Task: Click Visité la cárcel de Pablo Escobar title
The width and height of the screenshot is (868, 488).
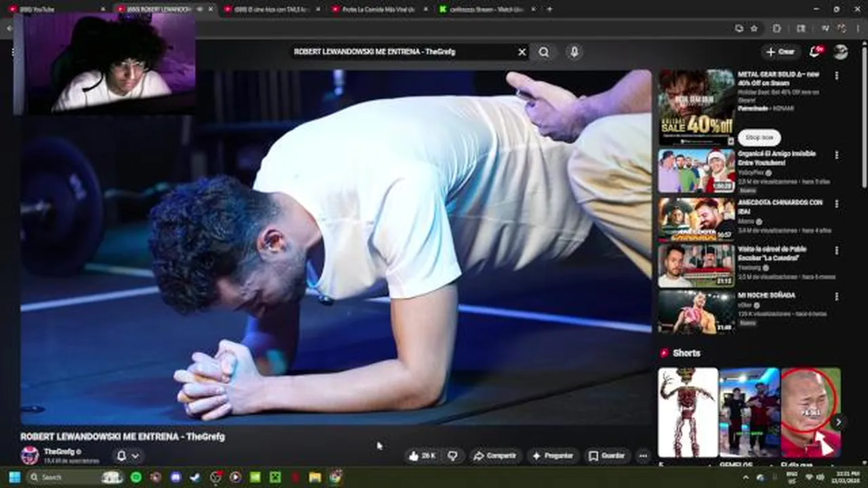Action: pos(772,253)
